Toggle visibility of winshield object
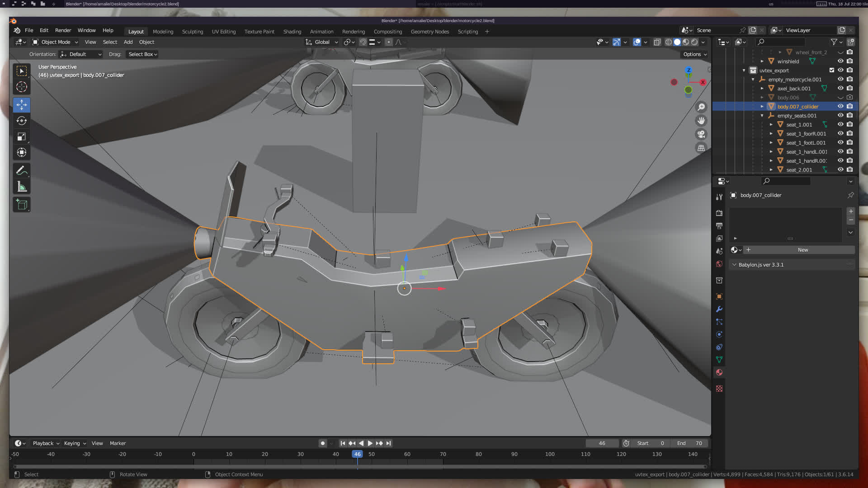The width and height of the screenshot is (868, 488). coord(840,61)
